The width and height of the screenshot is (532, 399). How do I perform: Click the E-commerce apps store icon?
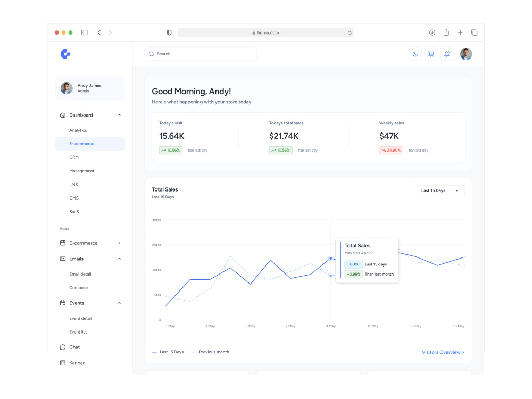click(62, 243)
